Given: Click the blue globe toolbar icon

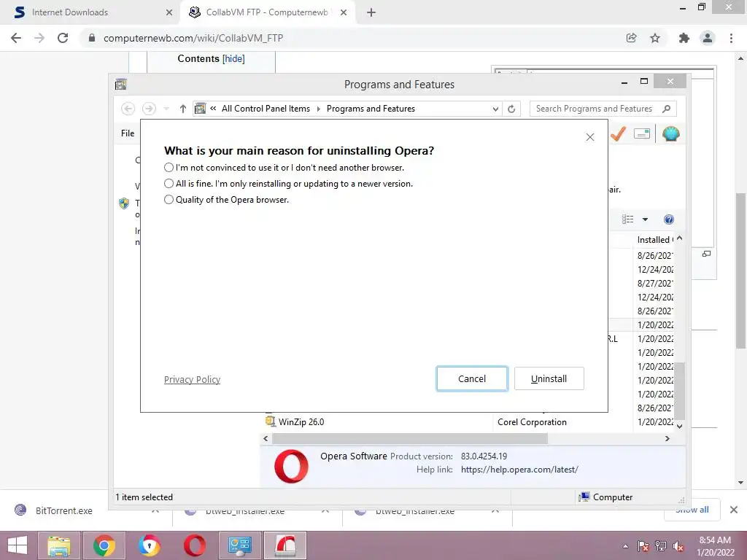Looking at the screenshot, I should point(671,134).
